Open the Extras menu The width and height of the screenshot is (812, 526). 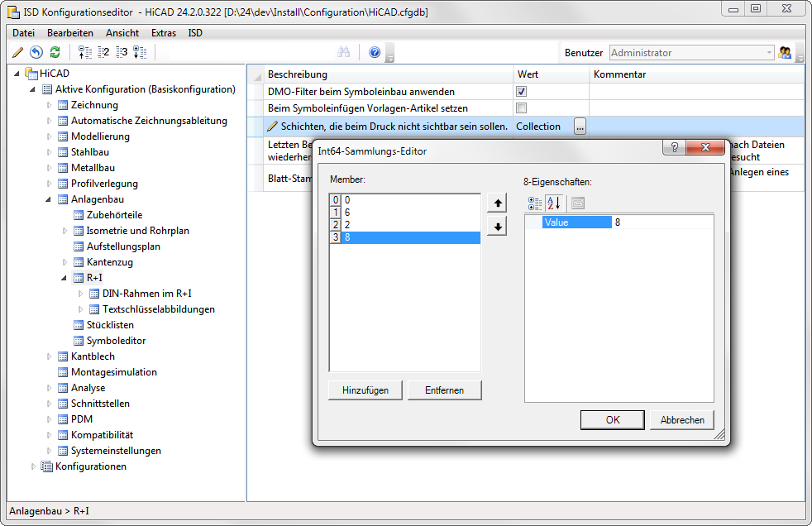(x=164, y=33)
